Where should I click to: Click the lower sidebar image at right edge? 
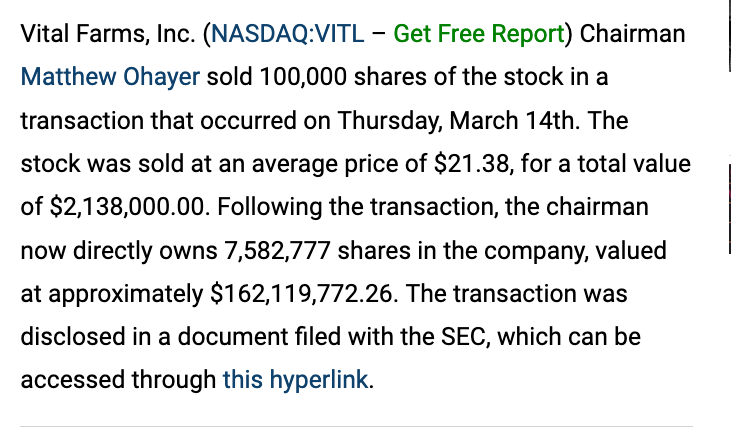coord(729,209)
